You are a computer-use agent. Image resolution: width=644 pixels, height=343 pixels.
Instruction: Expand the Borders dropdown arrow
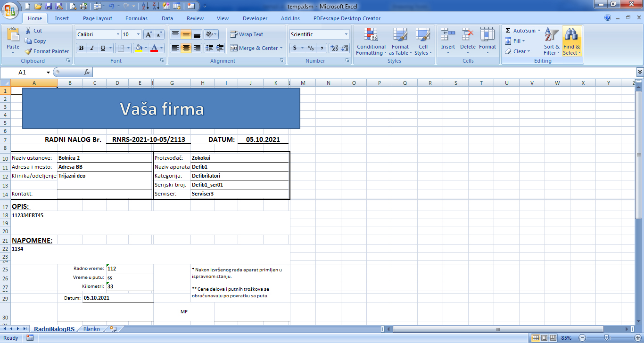click(128, 48)
